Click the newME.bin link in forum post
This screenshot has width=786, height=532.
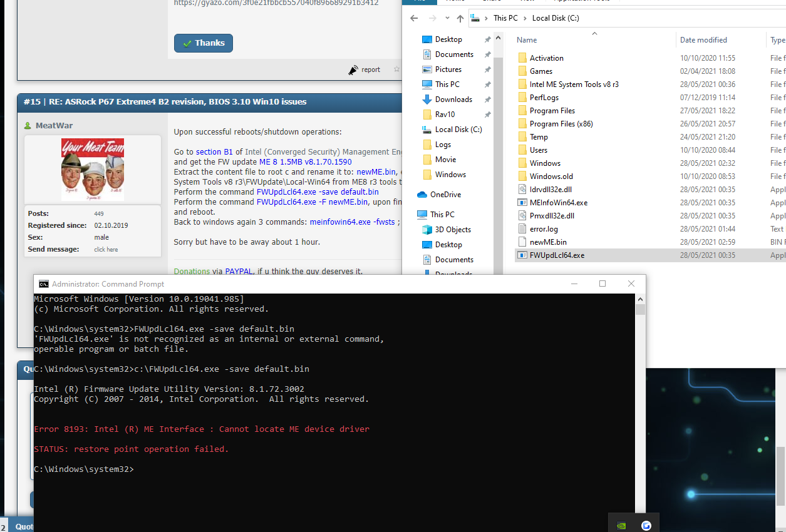(376, 172)
